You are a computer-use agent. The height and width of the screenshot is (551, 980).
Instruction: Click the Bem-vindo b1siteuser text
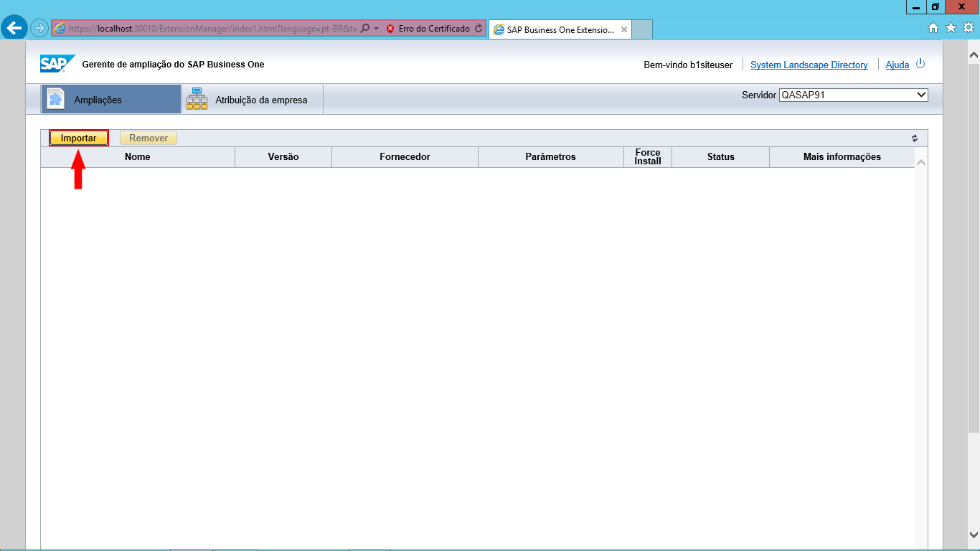click(x=688, y=65)
